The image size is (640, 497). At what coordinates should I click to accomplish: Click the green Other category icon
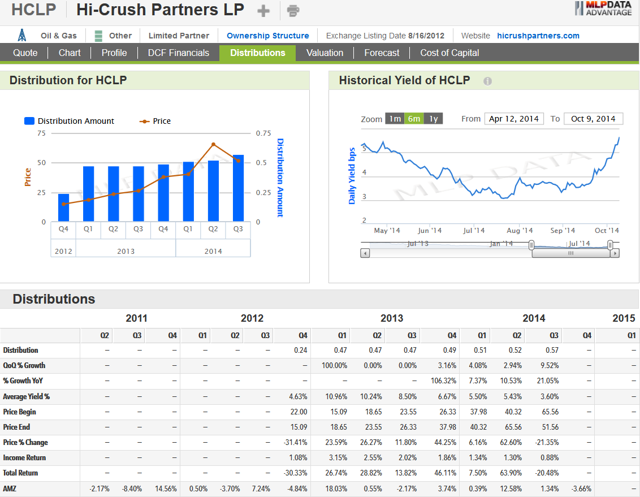click(x=98, y=36)
